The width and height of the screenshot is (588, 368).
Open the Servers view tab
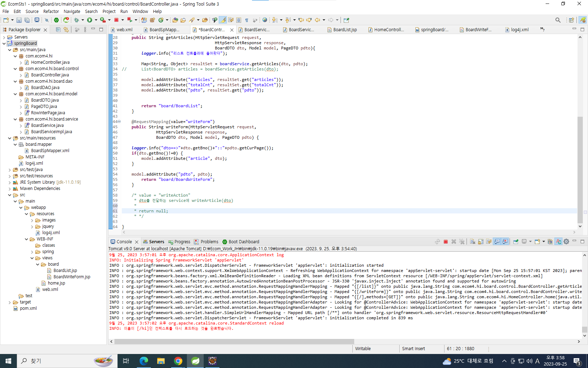click(x=153, y=241)
